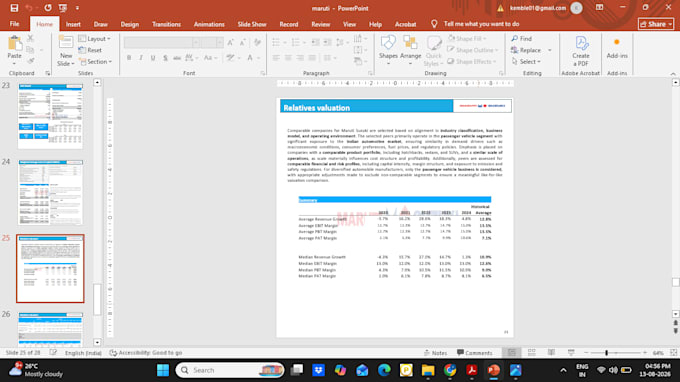The height and width of the screenshot is (382, 680).
Task: Click the Reset slide button
Action: coord(90,50)
